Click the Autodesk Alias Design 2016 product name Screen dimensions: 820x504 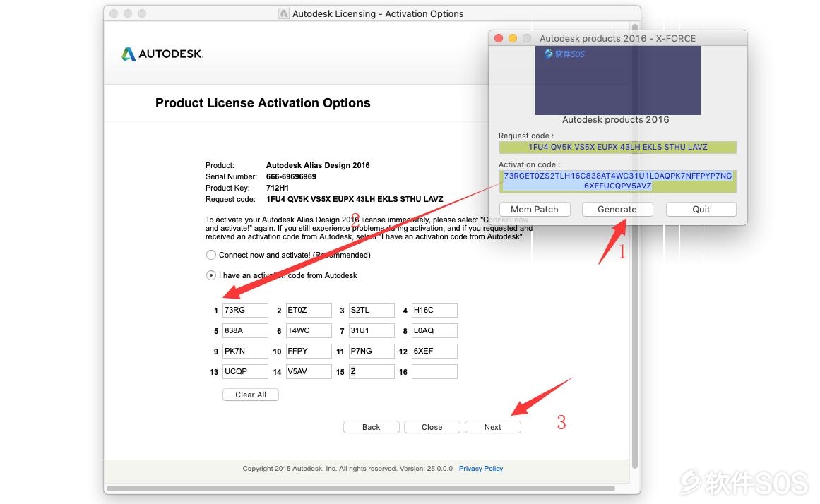(x=318, y=165)
